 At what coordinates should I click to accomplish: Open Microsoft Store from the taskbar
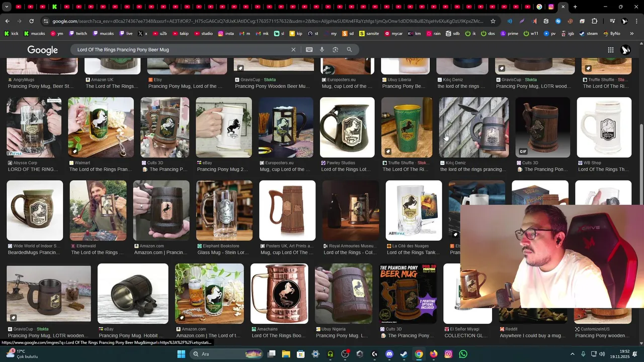click(301, 354)
